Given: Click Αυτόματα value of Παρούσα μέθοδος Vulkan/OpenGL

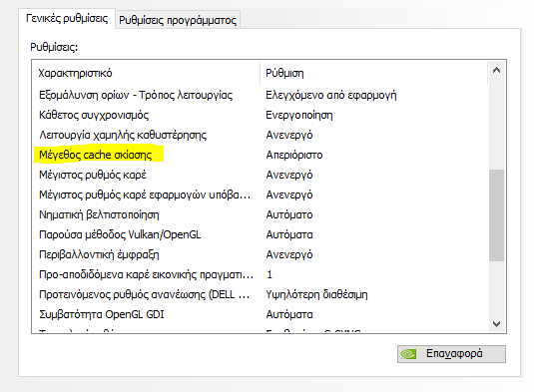Looking at the screenshot, I should point(289,234).
